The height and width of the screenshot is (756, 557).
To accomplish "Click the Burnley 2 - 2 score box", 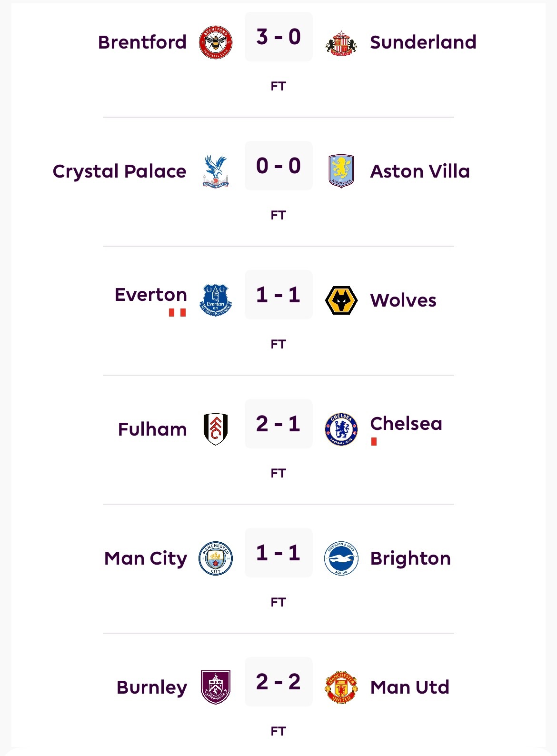I will pyautogui.click(x=278, y=682).
